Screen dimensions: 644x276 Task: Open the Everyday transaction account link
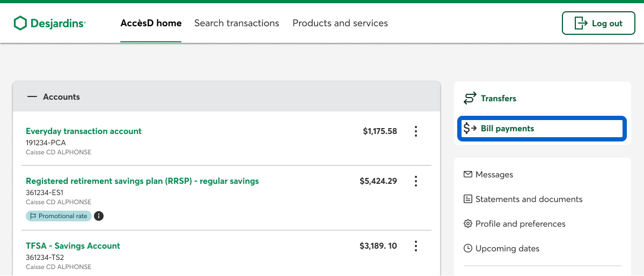pos(84,131)
